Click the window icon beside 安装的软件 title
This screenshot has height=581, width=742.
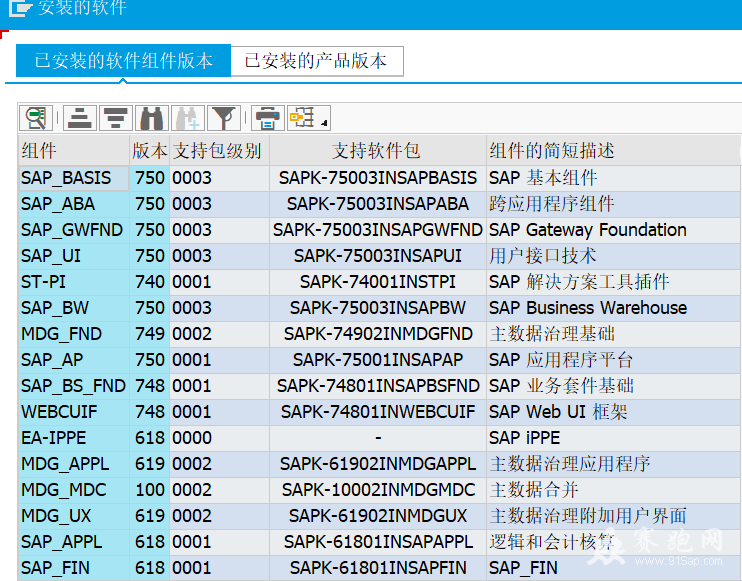(21, 8)
